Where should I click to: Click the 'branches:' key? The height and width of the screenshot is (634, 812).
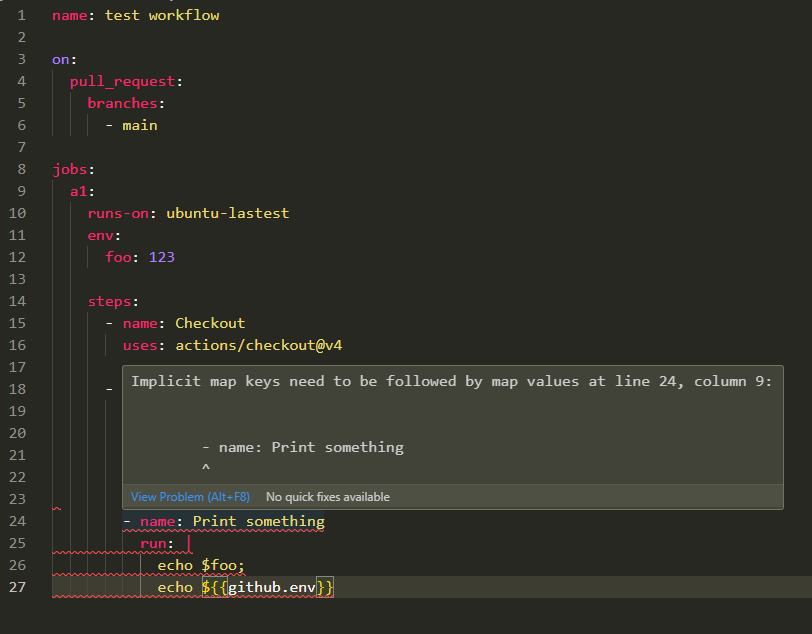click(x=126, y=103)
